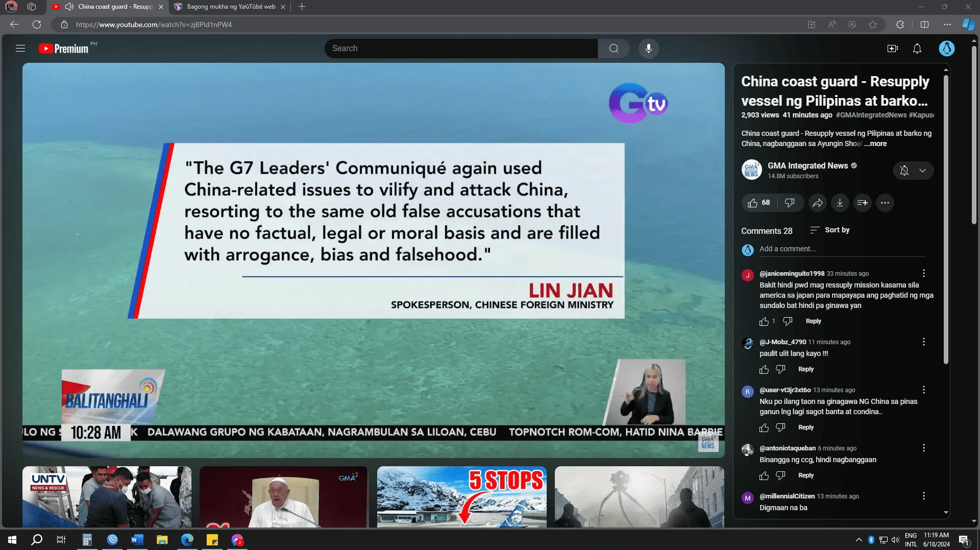Image resolution: width=980 pixels, height=550 pixels.
Task: Click the #GMAIntegratedNews hashtag
Action: coord(871,115)
